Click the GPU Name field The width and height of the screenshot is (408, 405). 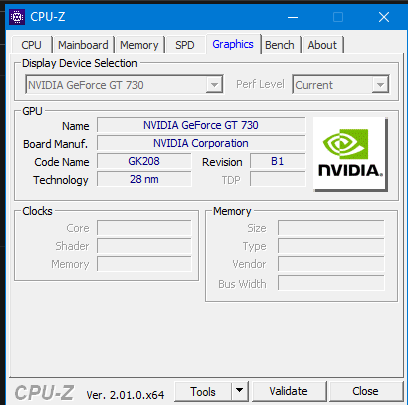[201, 125]
